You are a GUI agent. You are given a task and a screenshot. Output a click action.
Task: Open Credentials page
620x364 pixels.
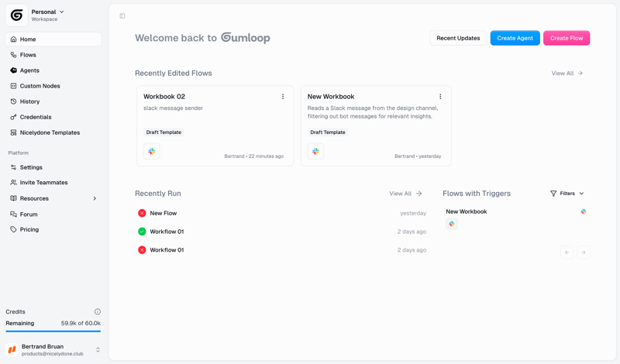53,117
